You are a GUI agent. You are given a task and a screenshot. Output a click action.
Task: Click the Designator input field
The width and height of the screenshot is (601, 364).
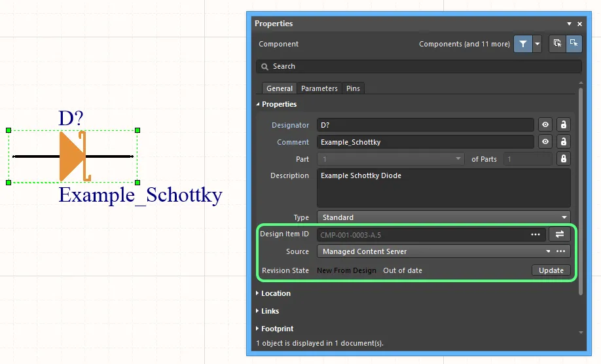coord(426,125)
